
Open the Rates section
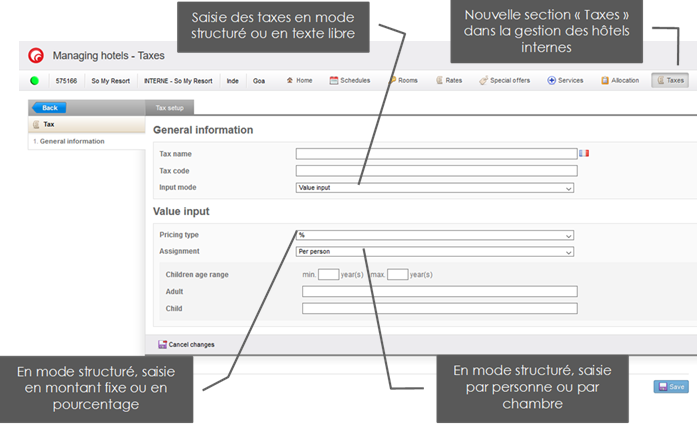tap(448, 80)
